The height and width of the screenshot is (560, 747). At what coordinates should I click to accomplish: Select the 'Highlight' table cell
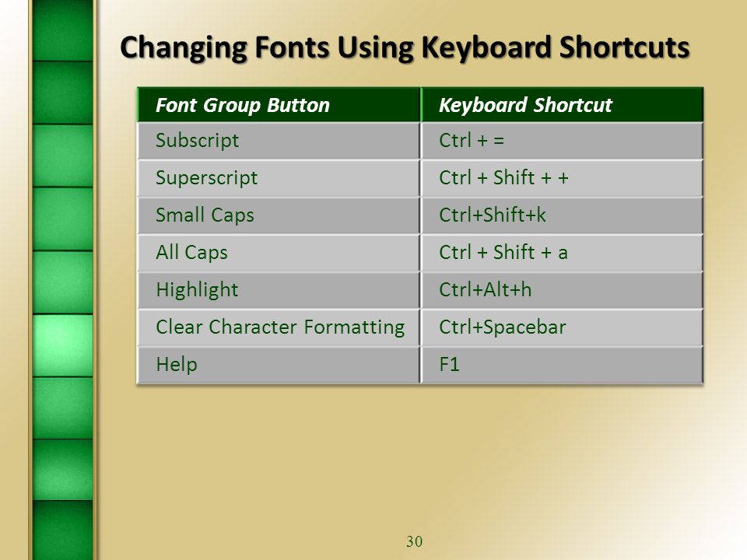[279, 290]
